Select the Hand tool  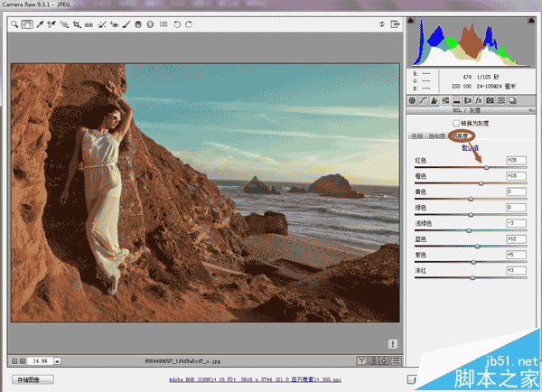pos(27,24)
